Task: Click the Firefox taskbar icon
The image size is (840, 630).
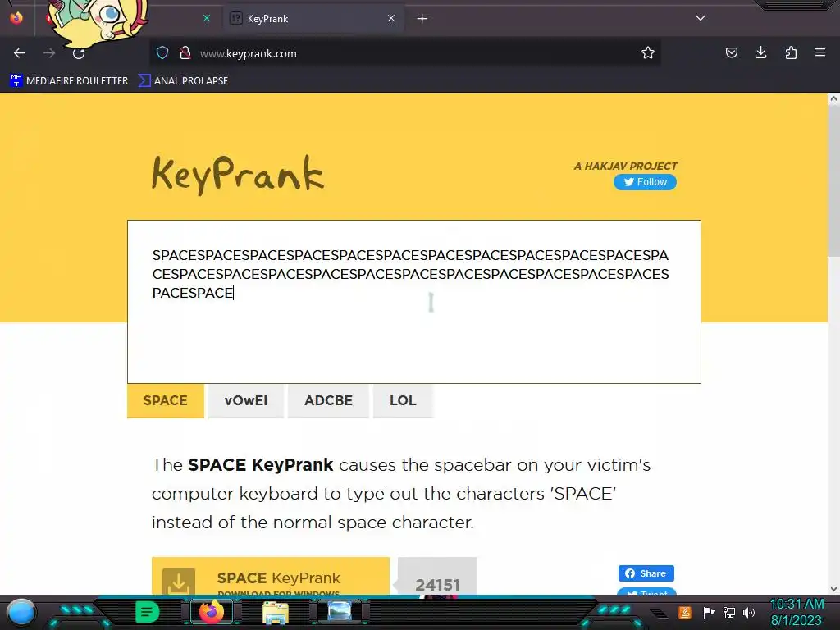Action: coord(211,612)
